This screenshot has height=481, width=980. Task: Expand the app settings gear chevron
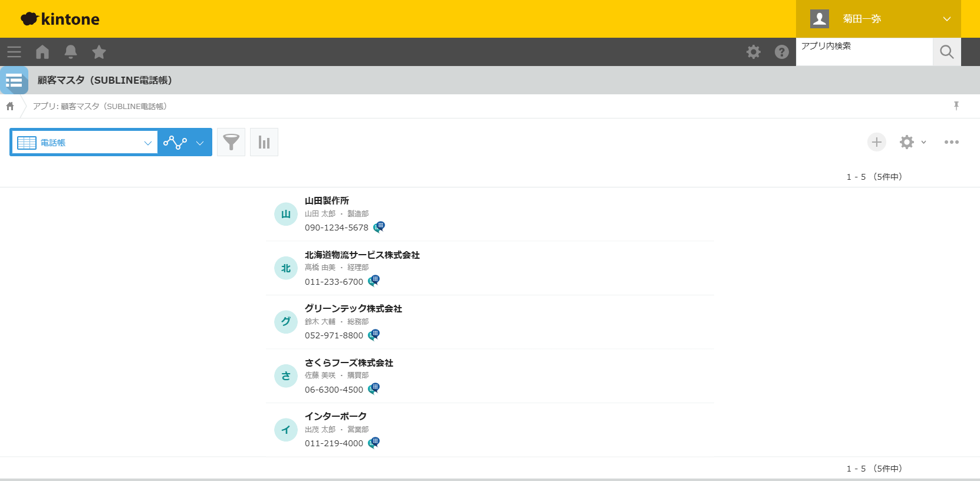(x=923, y=142)
